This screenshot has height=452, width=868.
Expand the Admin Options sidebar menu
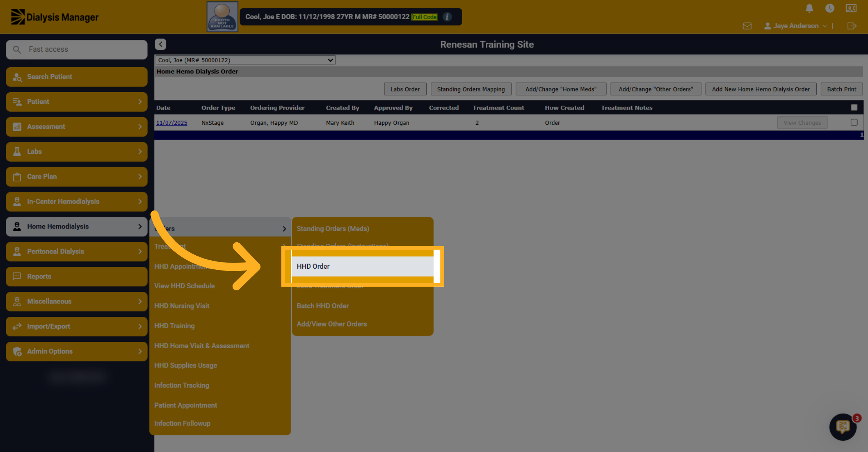click(x=77, y=351)
